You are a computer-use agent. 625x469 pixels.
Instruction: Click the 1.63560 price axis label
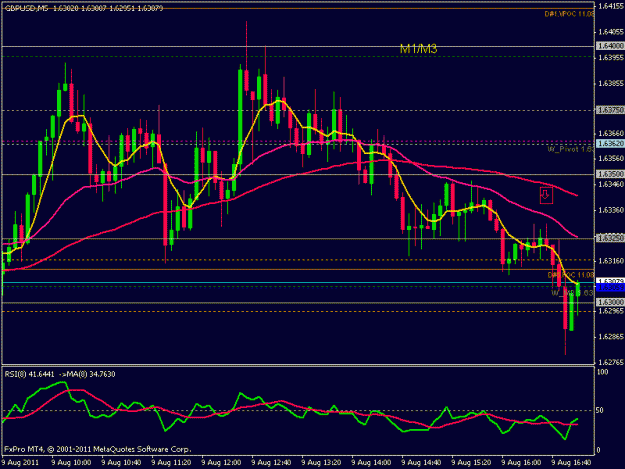[611, 159]
